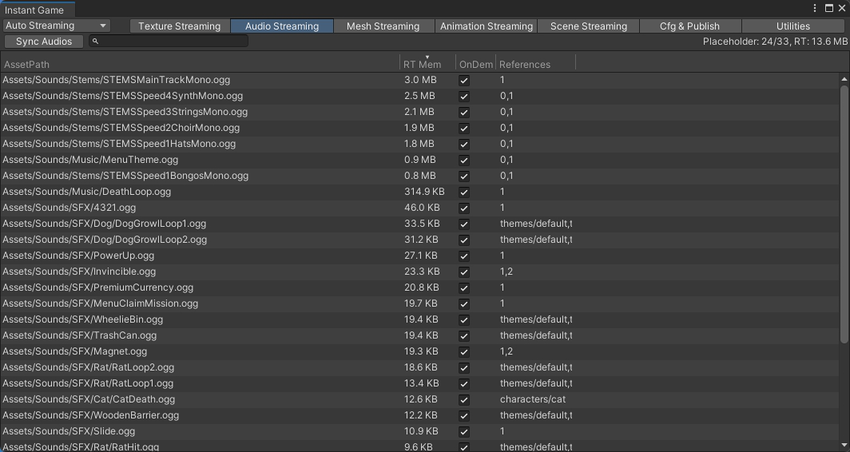The width and height of the screenshot is (850, 452).
Task: Uncheck OnDemand for STEMSMainTrackMono.ogg
Action: (464, 79)
